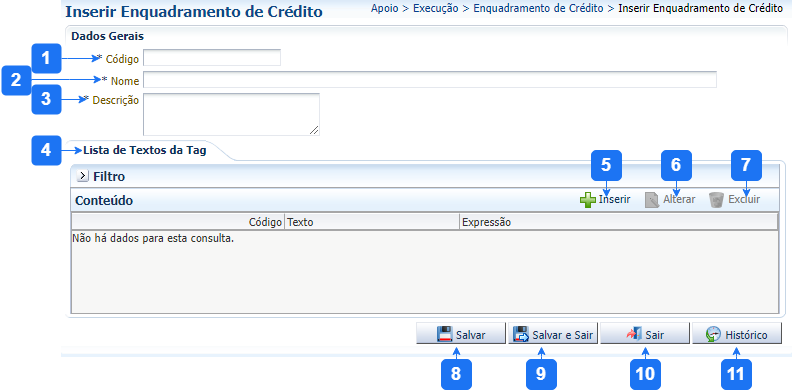Click the Inserir Enquadramento de Crédito page title
This screenshot has height=390, width=793.
tap(194, 12)
